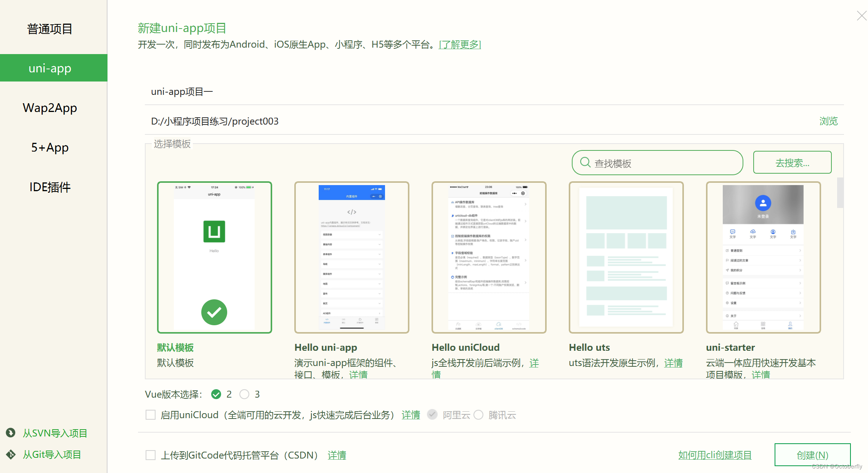Select Tencent Cloud radio option
This screenshot has height=473, width=868.
(x=478, y=415)
